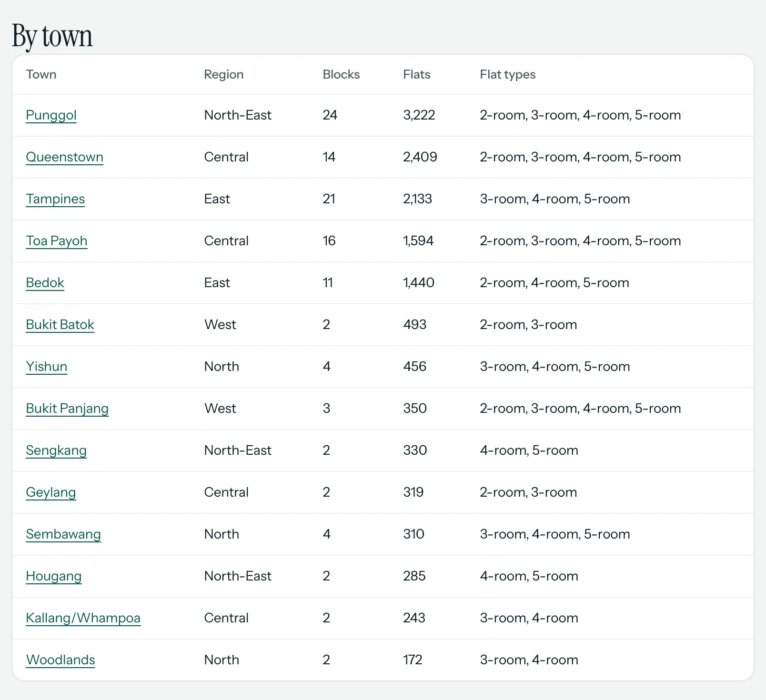This screenshot has width=766, height=700.
Task: Open the Sembawang town link
Action: coord(63,534)
